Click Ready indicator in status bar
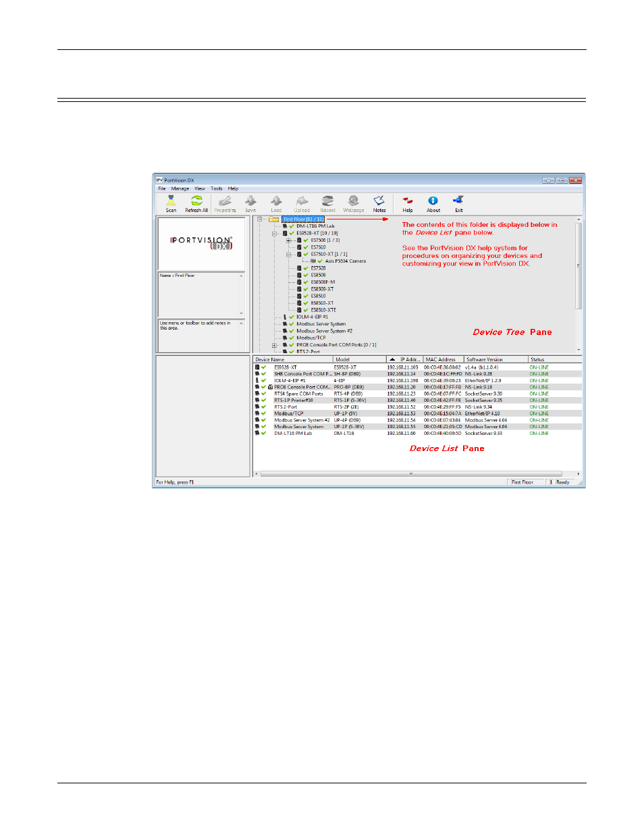This screenshot has height=834, width=644. click(x=563, y=482)
